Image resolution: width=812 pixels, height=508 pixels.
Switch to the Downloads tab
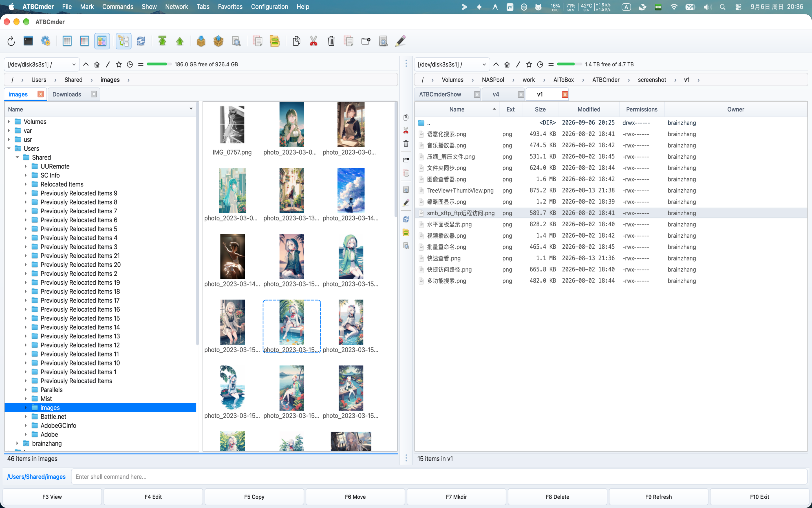click(x=67, y=95)
